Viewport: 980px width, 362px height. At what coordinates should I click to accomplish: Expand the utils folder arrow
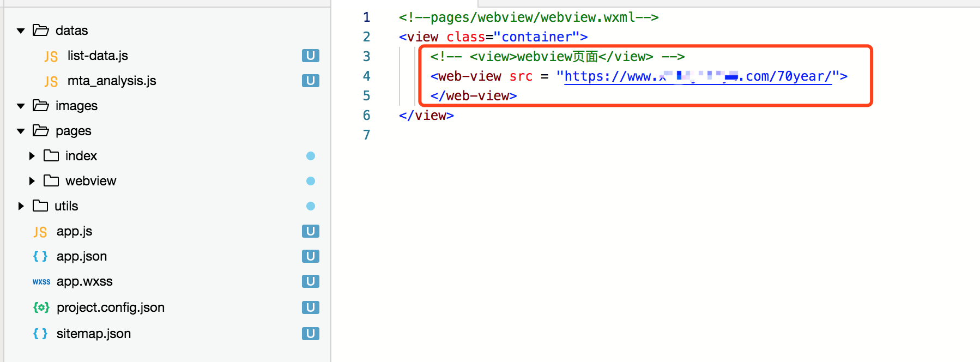pos(21,206)
